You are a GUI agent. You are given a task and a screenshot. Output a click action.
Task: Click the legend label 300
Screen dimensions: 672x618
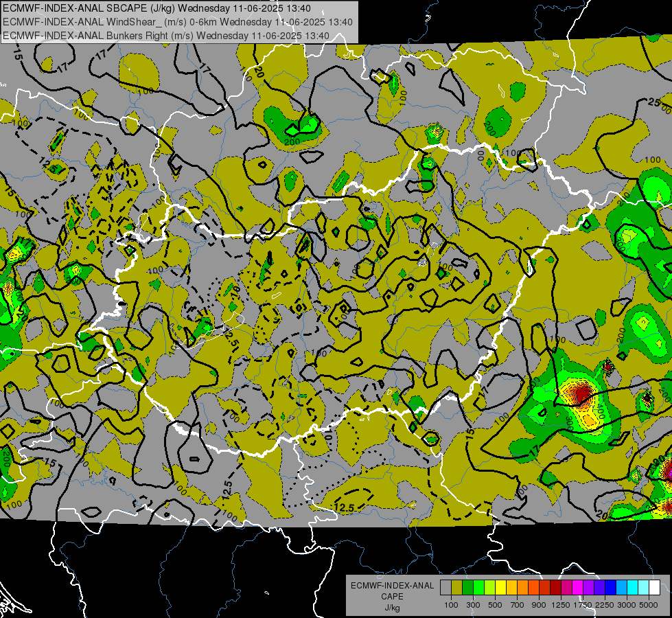tap(473, 605)
